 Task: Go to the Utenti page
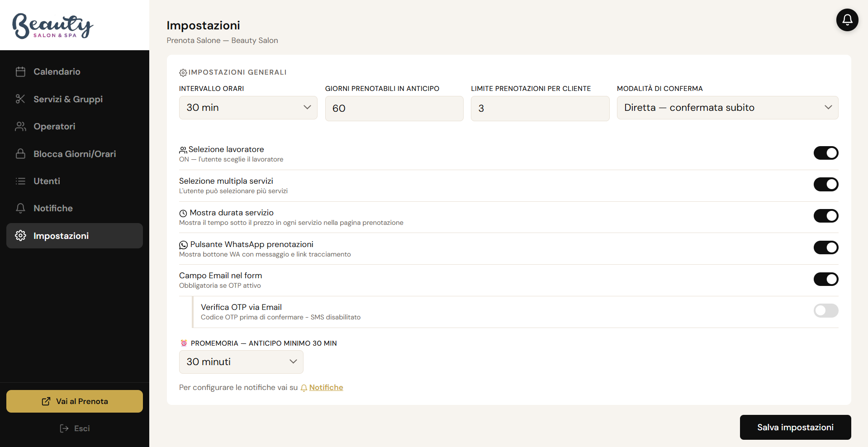(75, 181)
